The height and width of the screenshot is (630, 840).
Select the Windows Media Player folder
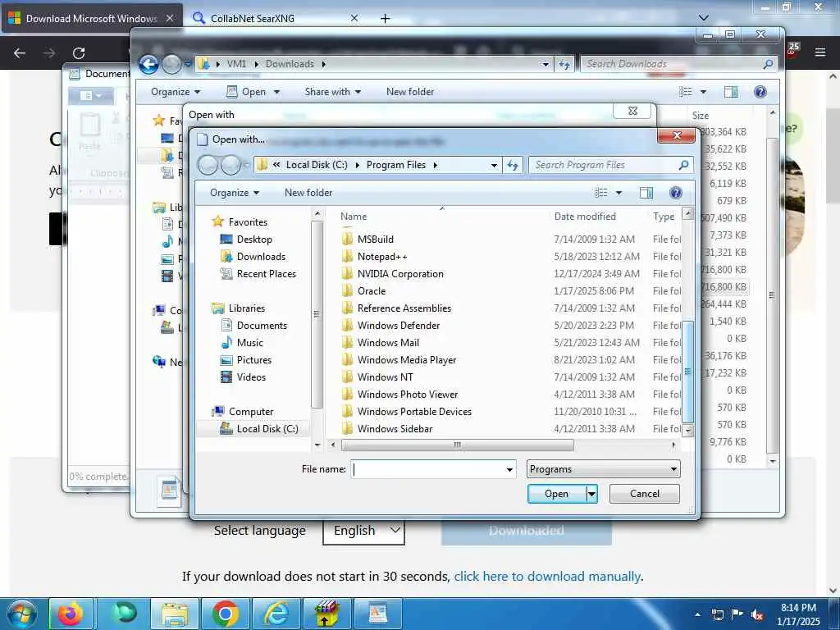(x=407, y=359)
